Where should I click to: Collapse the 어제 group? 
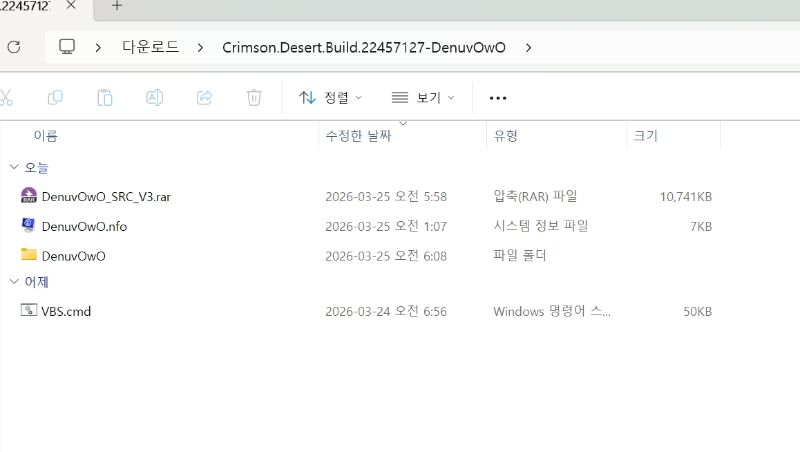pos(13,282)
